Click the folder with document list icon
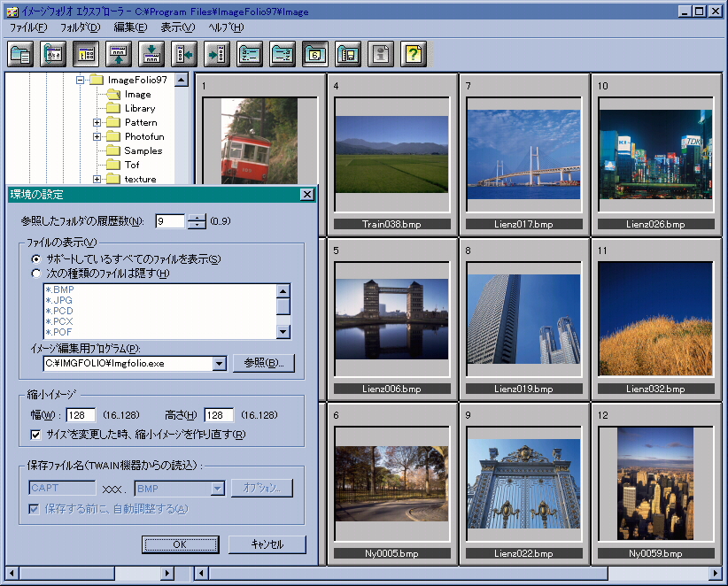The height and width of the screenshot is (586, 728). [x=21, y=54]
